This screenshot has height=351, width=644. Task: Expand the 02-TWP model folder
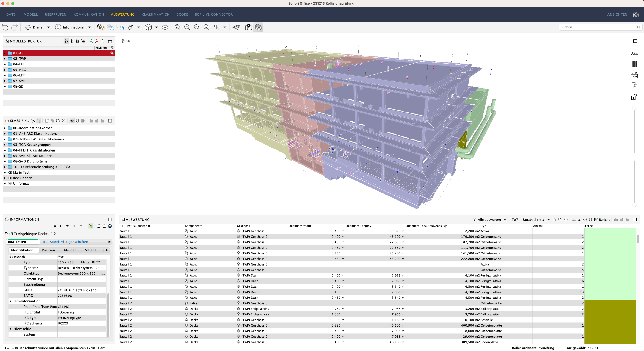5,59
